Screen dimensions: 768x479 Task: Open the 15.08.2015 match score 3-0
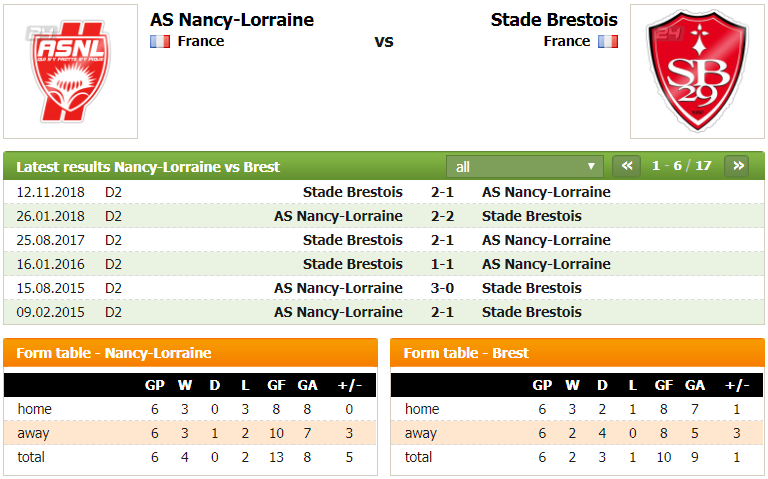coord(442,288)
